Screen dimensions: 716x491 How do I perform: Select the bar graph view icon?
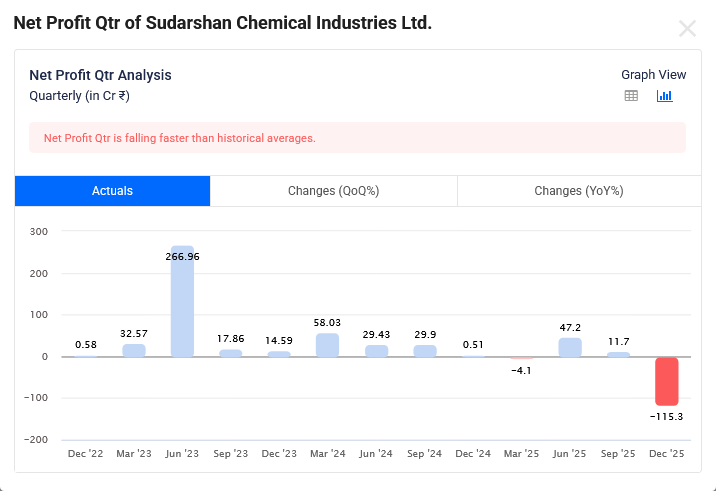665,96
